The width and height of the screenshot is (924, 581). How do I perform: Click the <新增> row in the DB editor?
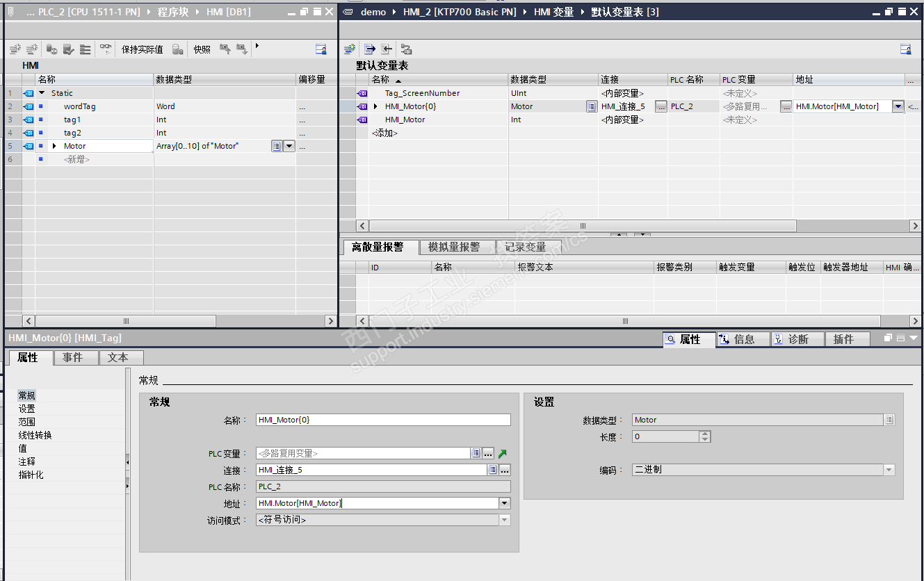(76, 159)
